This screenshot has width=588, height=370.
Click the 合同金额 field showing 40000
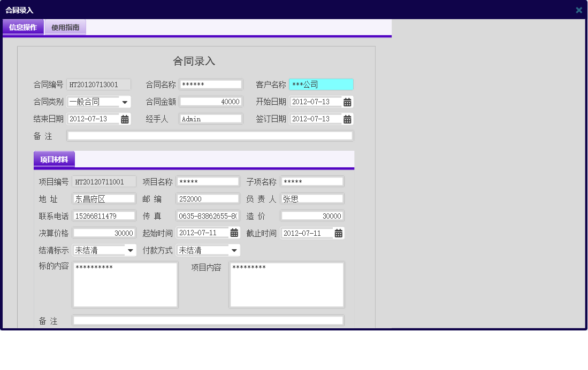[x=211, y=102]
